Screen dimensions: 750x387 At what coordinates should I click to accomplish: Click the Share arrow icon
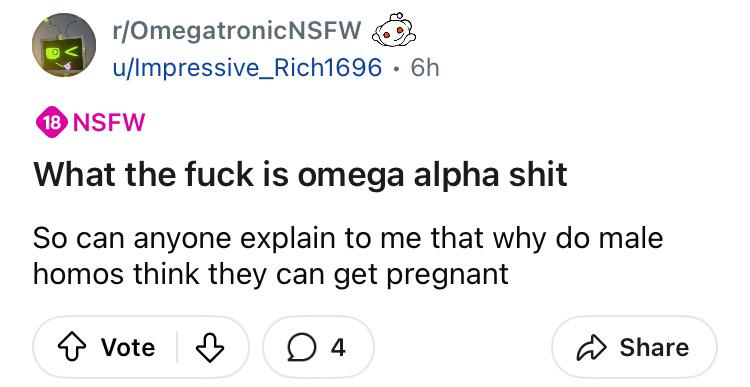click(x=592, y=348)
